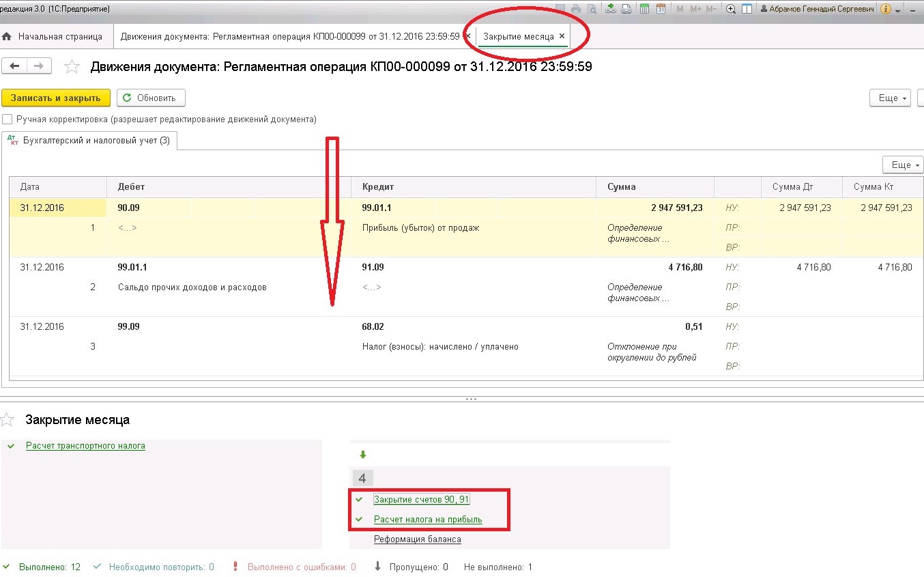Click the zoom magnifier icon
924x577 pixels.
click(x=732, y=9)
